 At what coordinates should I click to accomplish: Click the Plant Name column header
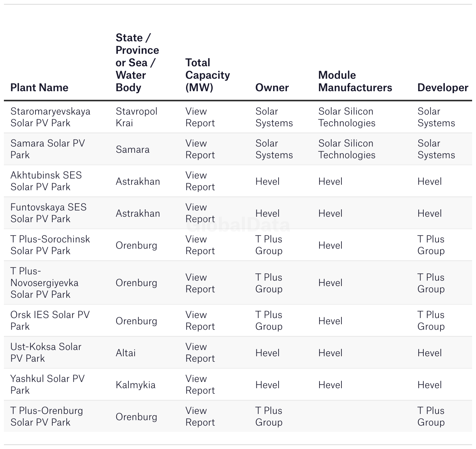[x=39, y=87]
